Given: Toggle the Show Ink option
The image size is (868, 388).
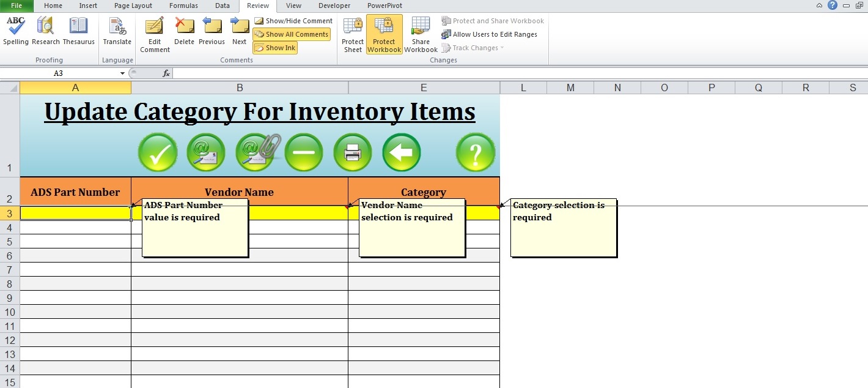Looking at the screenshot, I should coord(275,48).
